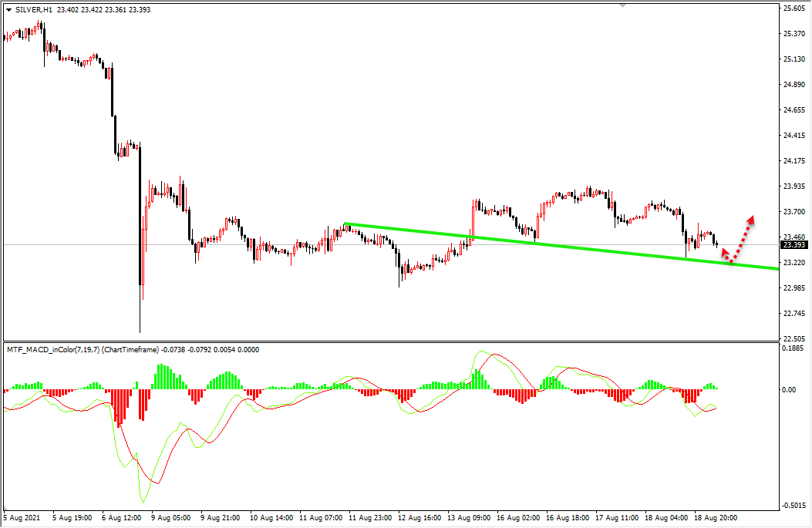
Task: Click the 23.700 price scale label
Action: (x=794, y=212)
